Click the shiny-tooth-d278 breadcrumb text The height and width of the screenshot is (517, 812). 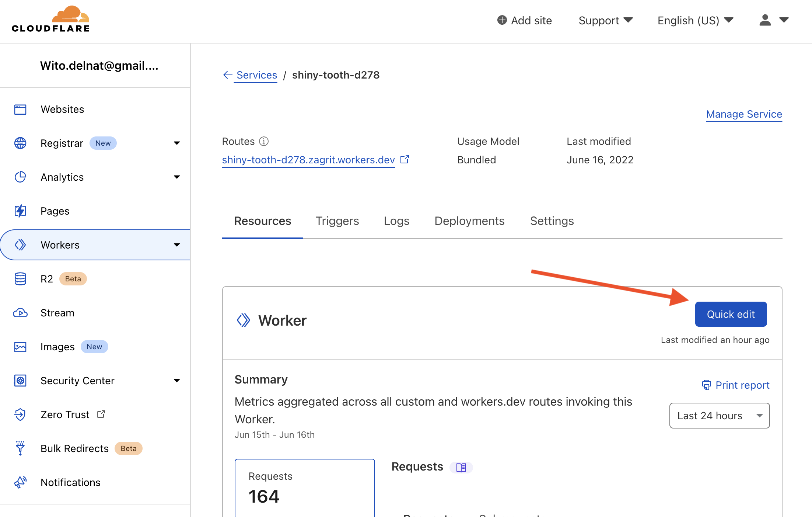coord(336,75)
